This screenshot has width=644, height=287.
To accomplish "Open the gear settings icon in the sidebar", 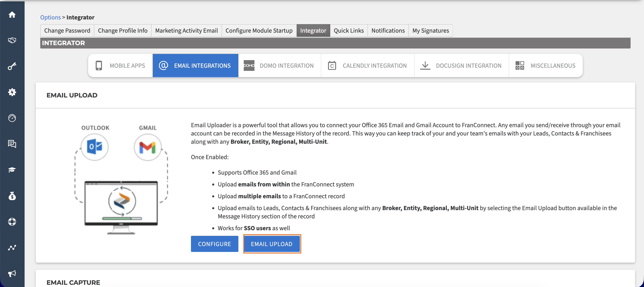I will click(x=12, y=92).
